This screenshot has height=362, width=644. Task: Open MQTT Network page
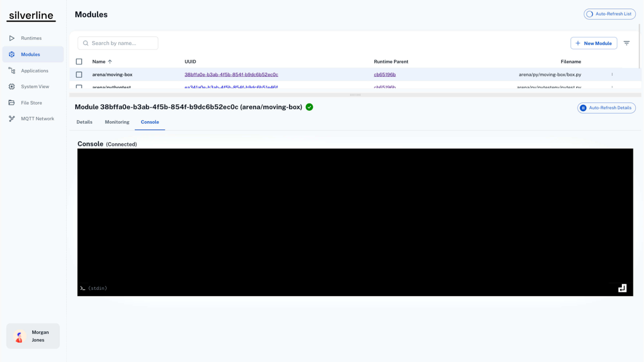(x=33, y=119)
